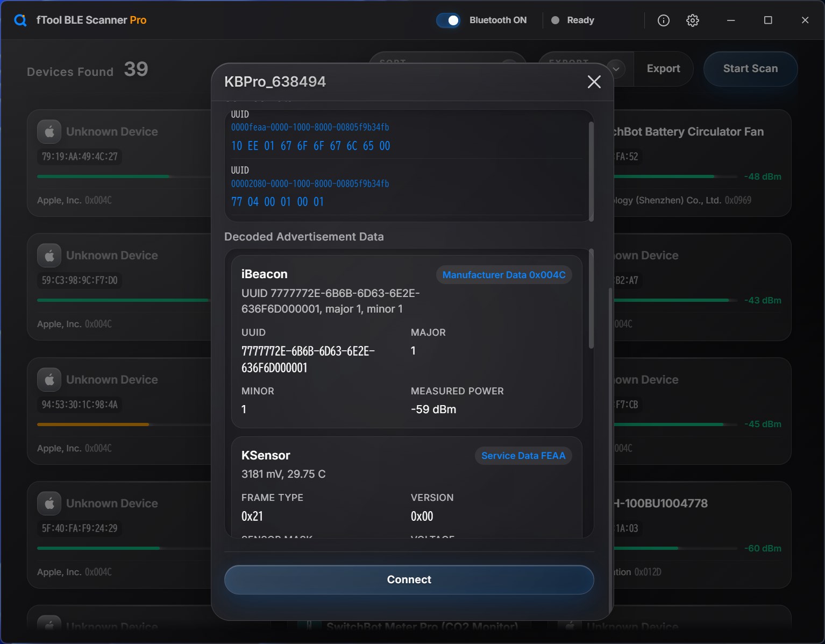Open the info icon in title bar
This screenshot has height=644, width=825.
[664, 20]
